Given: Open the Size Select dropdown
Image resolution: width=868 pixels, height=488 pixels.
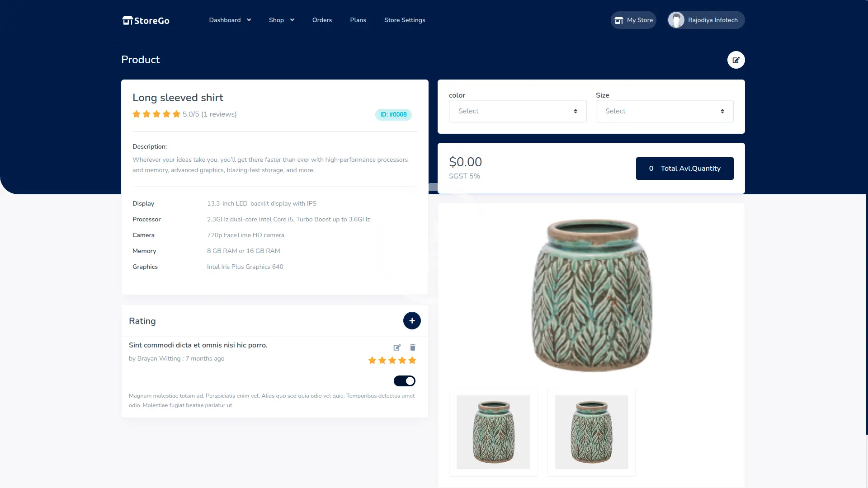Looking at the screenshot, I should (664, 111).
